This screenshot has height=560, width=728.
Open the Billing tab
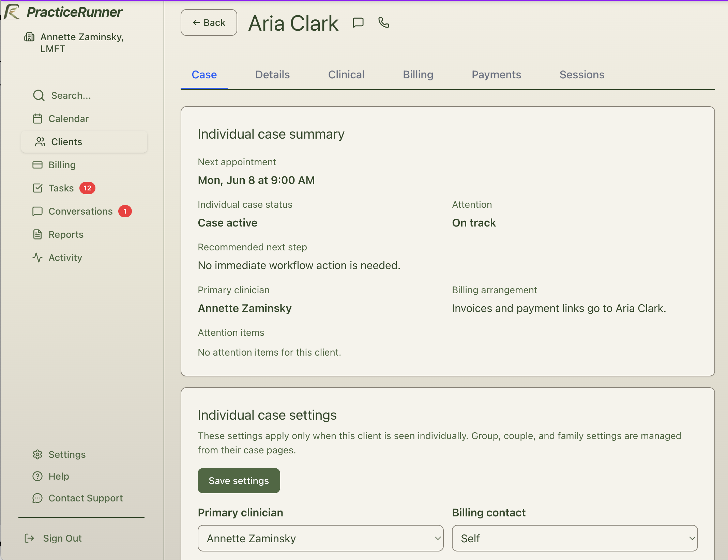point(418,75)
